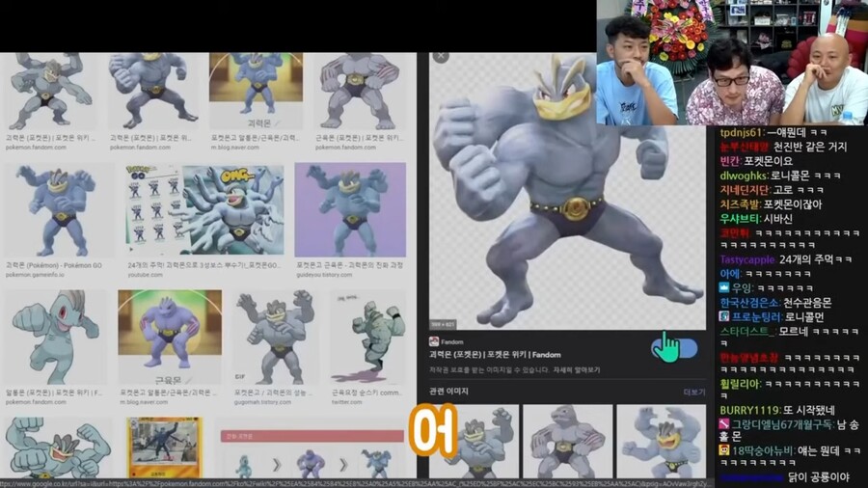The width and height of the screenshot is (868, 488).
Task: Click the Fandom site favicon
Action: [434, 341]
